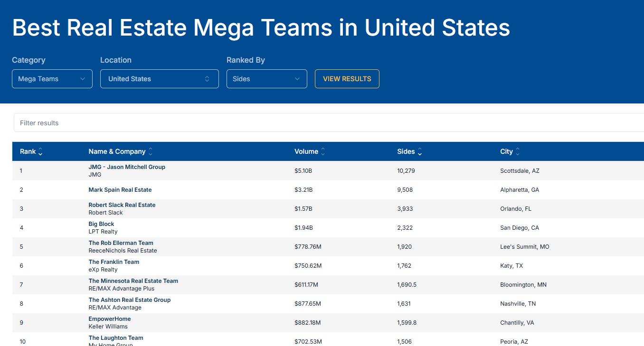The image size is (644, 346).
Task: Open The Minnesota Real Estate Team link
Action: [x=133, y=281]
